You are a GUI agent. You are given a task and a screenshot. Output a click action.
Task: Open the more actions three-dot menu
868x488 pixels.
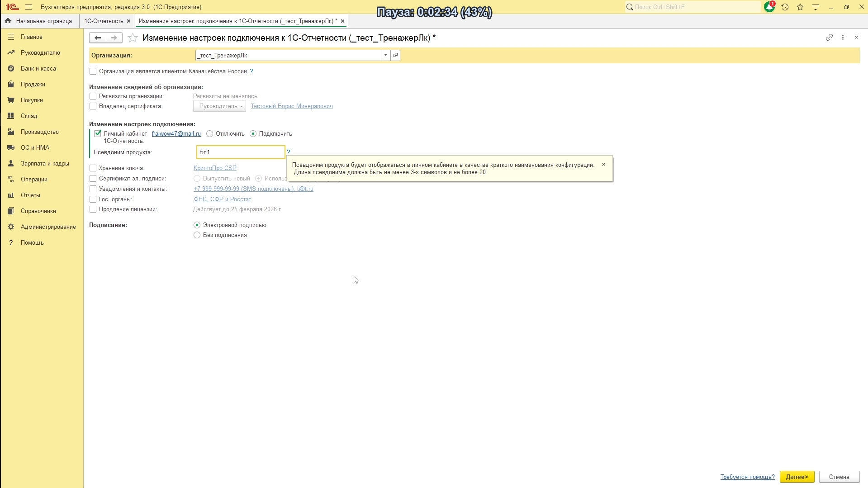click(x=843, y=38)
